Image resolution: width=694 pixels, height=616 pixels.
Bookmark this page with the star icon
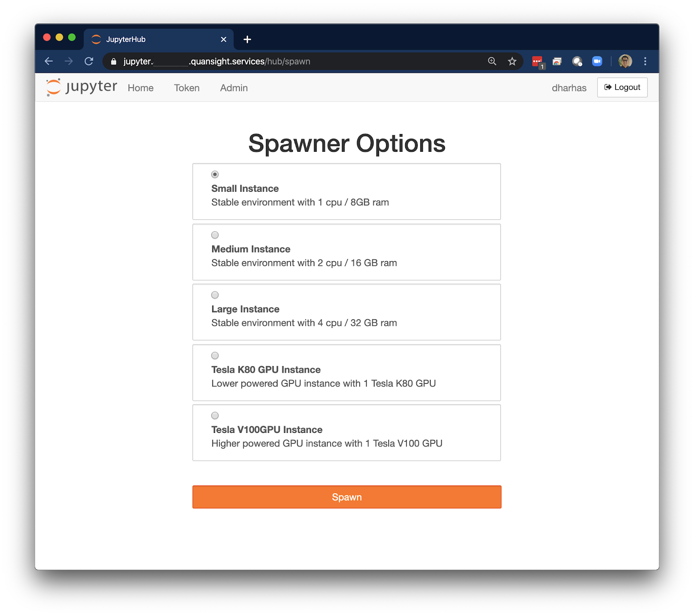512,61
